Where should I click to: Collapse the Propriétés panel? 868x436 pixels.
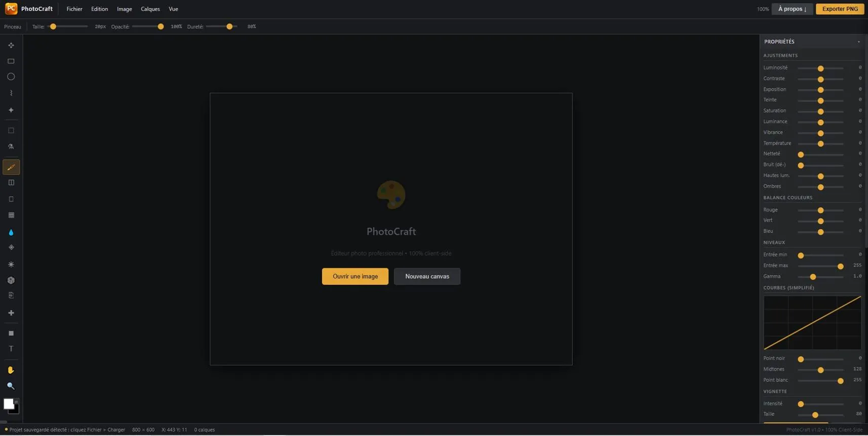[x=859, y=42]
